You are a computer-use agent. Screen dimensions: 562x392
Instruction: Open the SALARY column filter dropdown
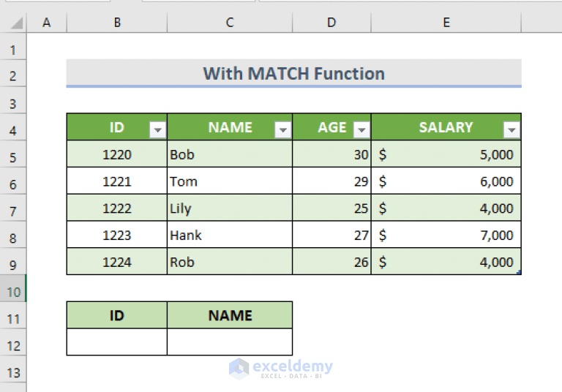click(512, 129)
